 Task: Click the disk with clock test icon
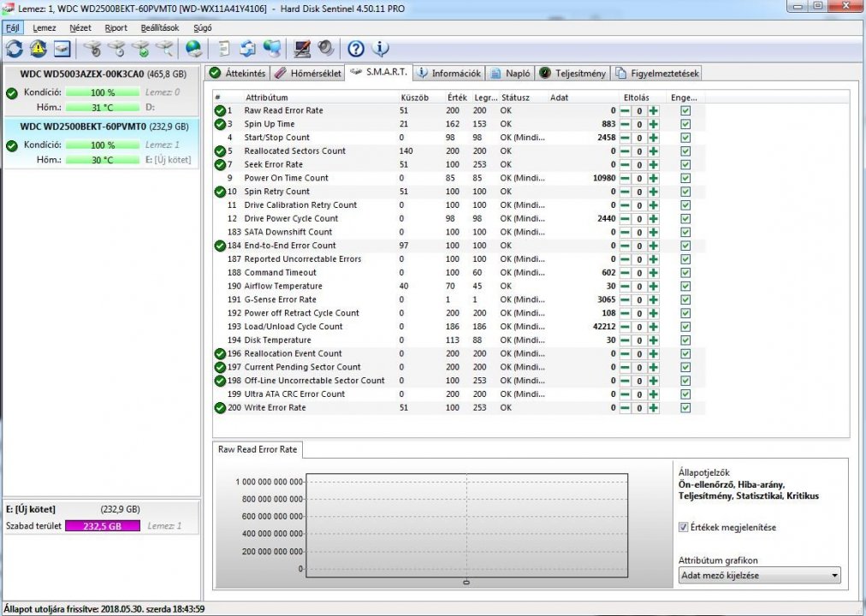coord(116,49)
